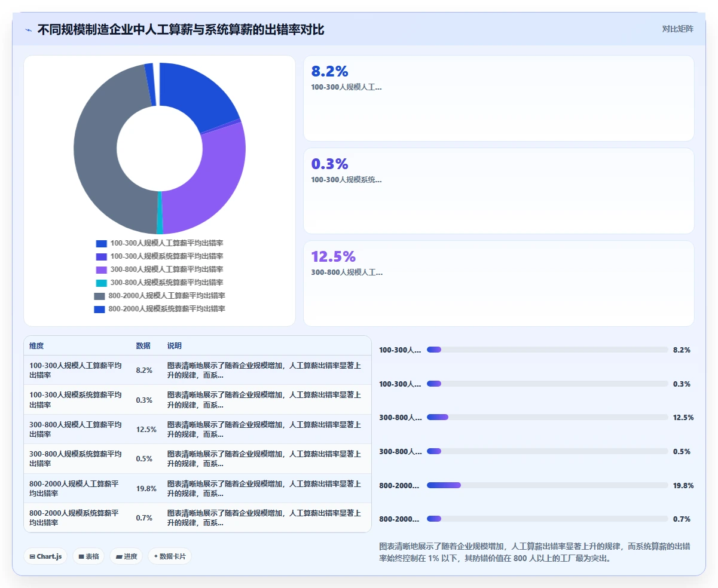Click the 0.7% progress bar
Viewport: 718px width, 588px height.
[x=547, y=519]
